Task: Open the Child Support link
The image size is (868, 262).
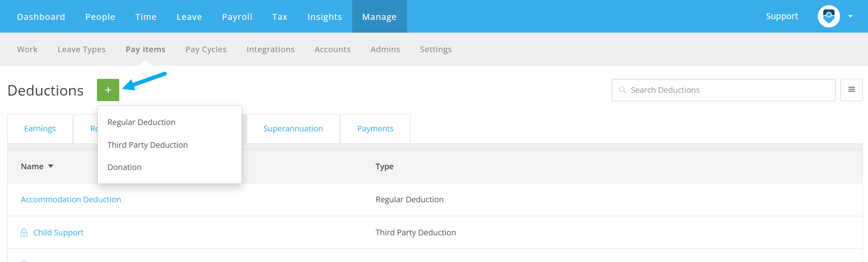Action: (58, 233)
